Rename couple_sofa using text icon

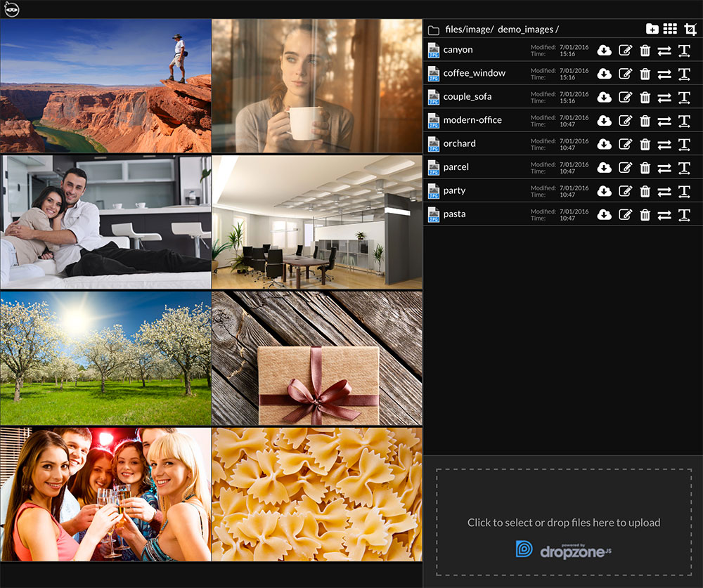[684, 98]
